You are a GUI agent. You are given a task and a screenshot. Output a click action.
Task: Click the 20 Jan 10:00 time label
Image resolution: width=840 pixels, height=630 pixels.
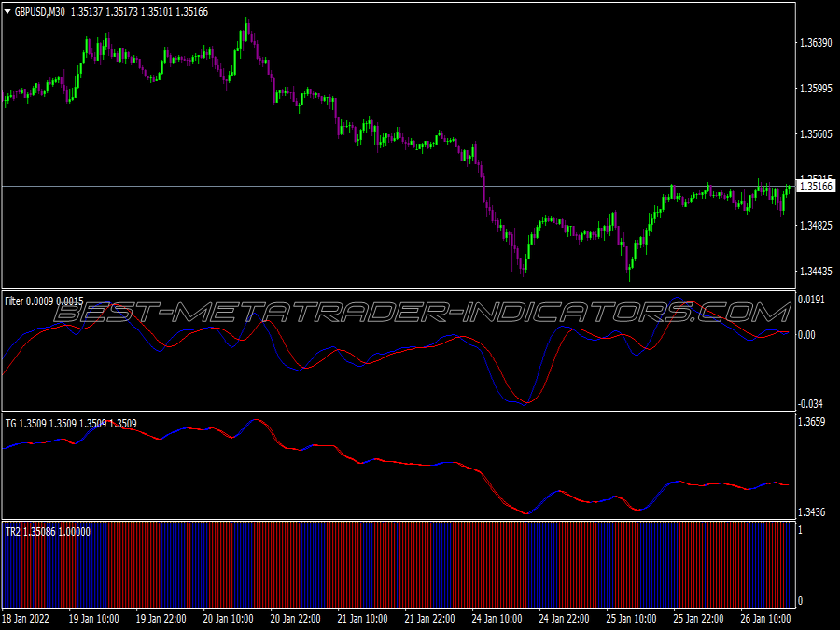(229, 619)
